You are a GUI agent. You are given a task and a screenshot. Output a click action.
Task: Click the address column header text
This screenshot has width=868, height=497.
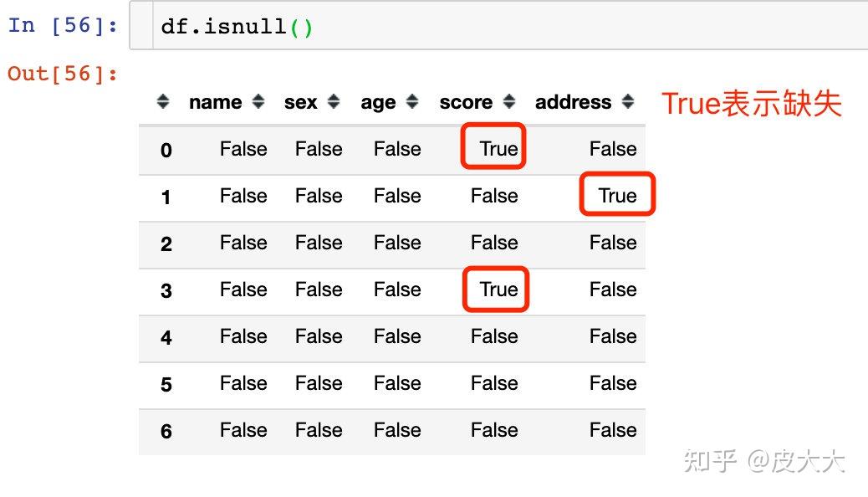573,102
